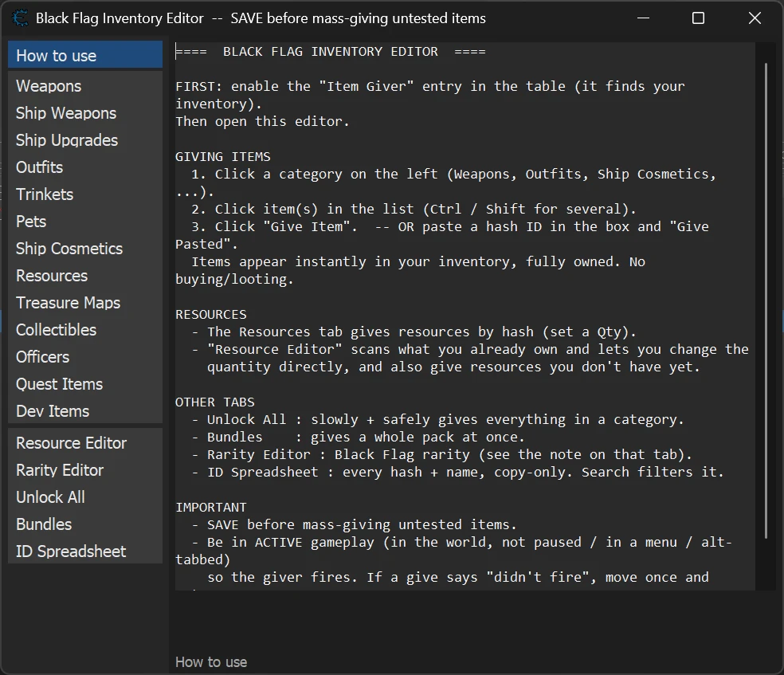
Task: Click the RESOURCES heading in the instructions text
Action: tap(211, 315)
